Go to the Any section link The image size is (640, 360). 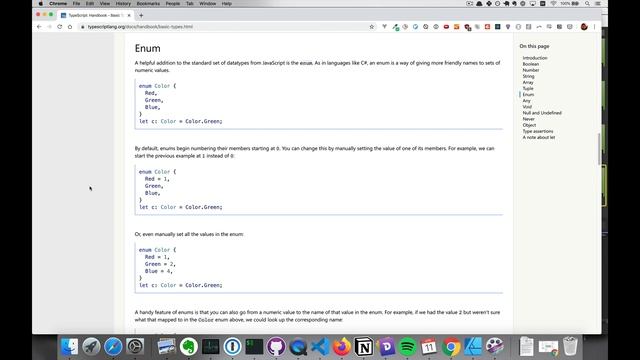[527, 101]
